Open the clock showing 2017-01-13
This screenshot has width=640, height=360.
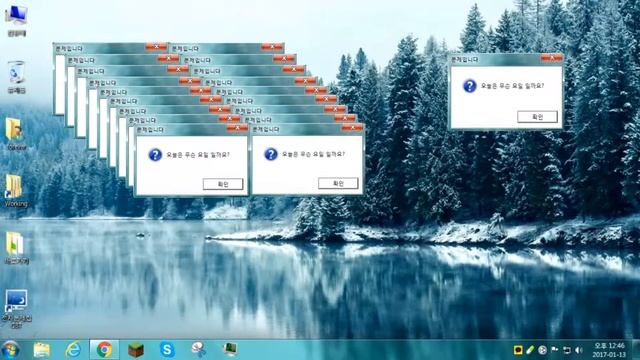(x=609, y=350)
